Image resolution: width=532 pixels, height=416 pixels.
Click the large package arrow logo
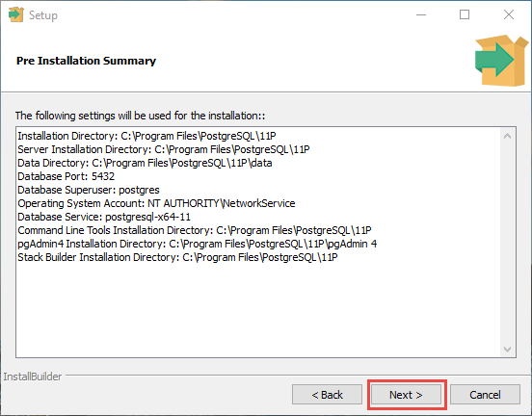[x=501, y=61]
